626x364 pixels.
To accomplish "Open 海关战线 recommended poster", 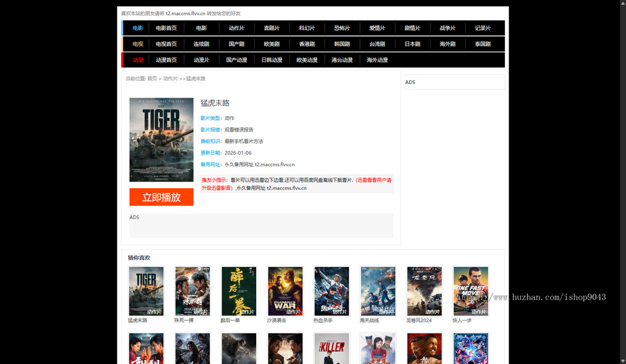I will coord(378,291).
